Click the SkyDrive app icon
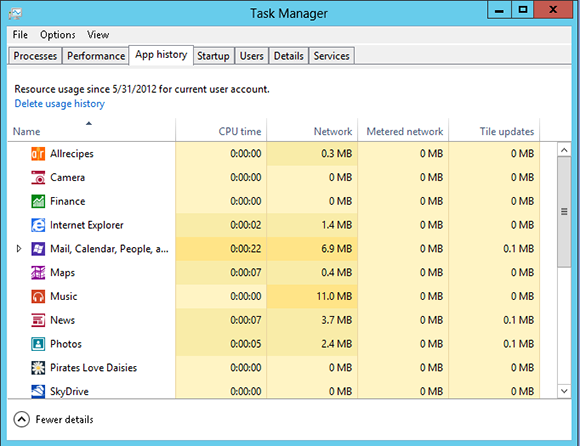 click(38, 391)
